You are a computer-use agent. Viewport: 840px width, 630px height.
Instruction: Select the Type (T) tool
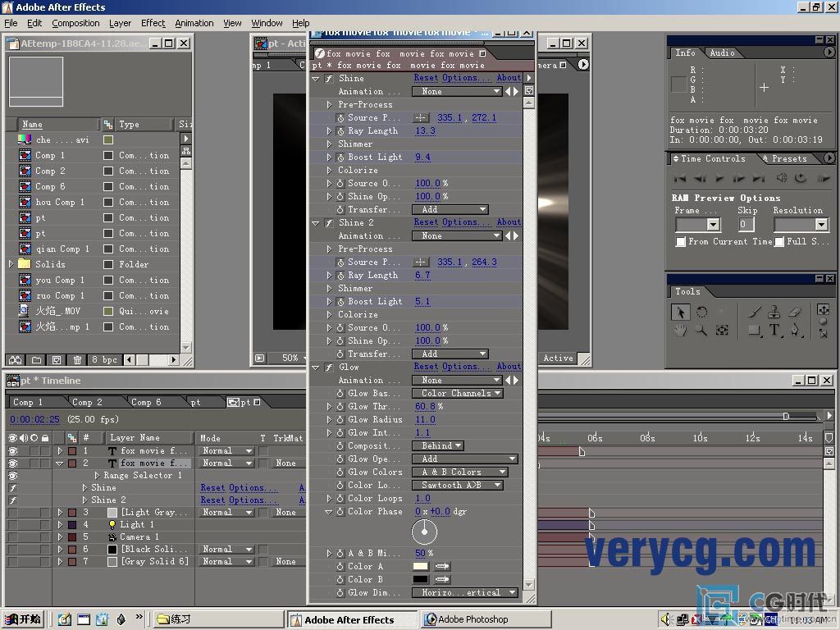pos(774,330)
